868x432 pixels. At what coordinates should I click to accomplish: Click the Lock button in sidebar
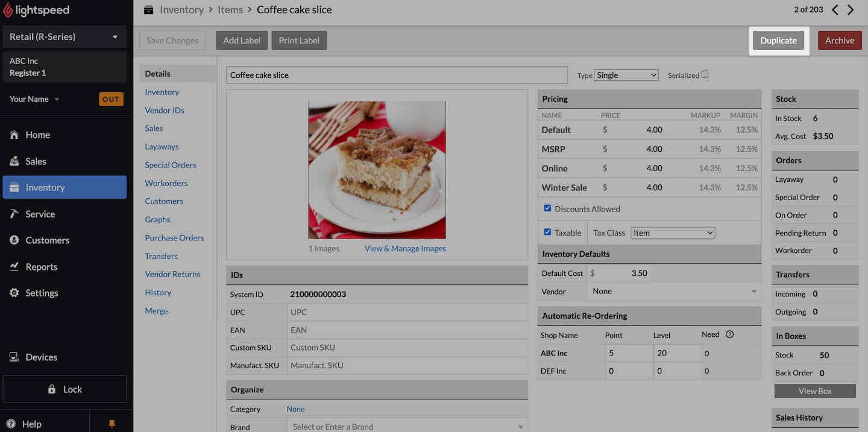(64, 389)
